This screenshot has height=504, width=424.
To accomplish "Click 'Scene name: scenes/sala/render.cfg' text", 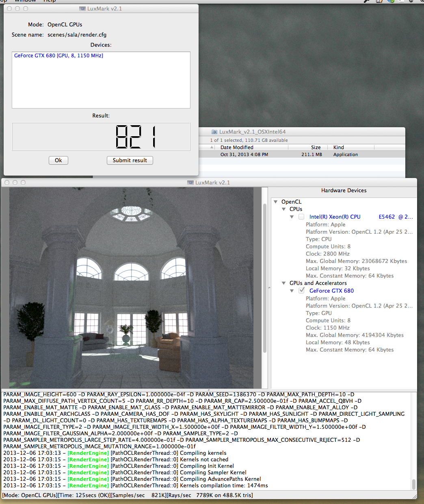I will pos(59,35).
